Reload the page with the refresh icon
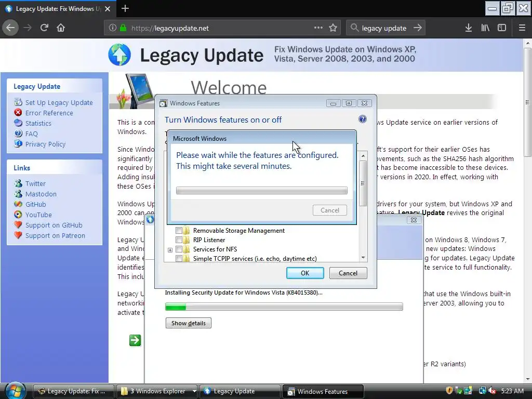Screen dimensions: 532x399 pyautogui.click(x=44, y=28)
